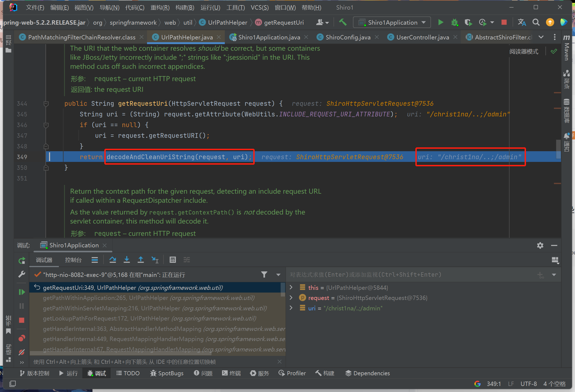Expand the uri variable node
575x392 pixels.
coord(291,308)
